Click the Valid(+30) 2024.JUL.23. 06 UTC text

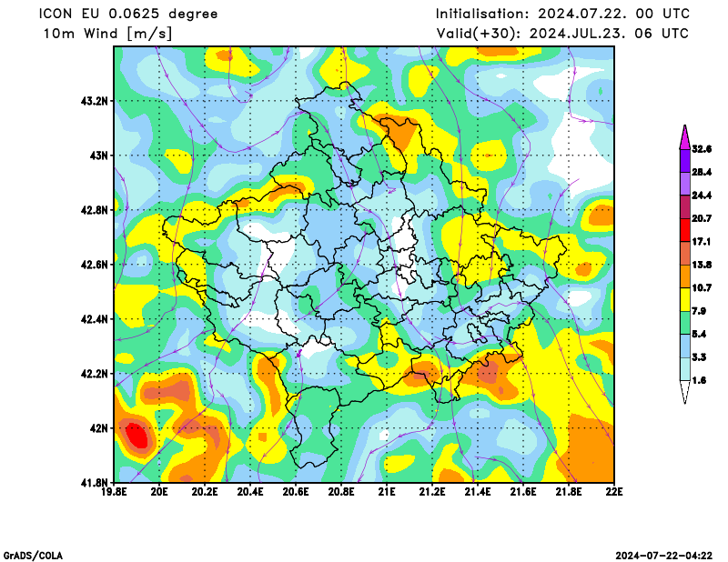coord(562,34)
